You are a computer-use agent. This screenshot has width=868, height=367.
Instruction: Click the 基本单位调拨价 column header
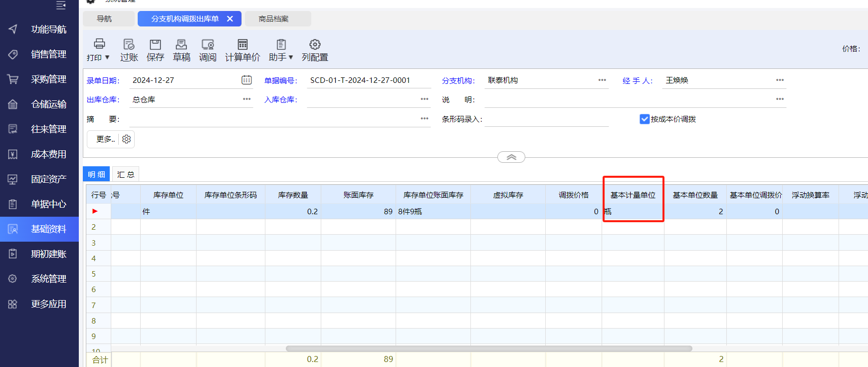click(755, 195)
